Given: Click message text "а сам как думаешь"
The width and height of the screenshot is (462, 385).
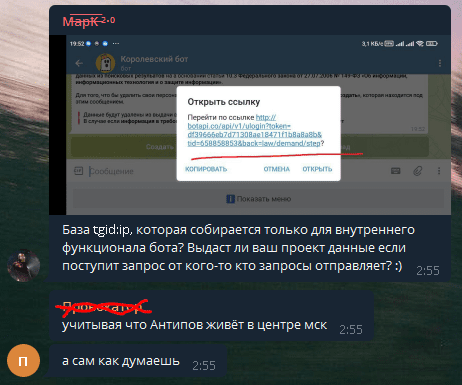Looking at the screenshot, I should 121,361.
